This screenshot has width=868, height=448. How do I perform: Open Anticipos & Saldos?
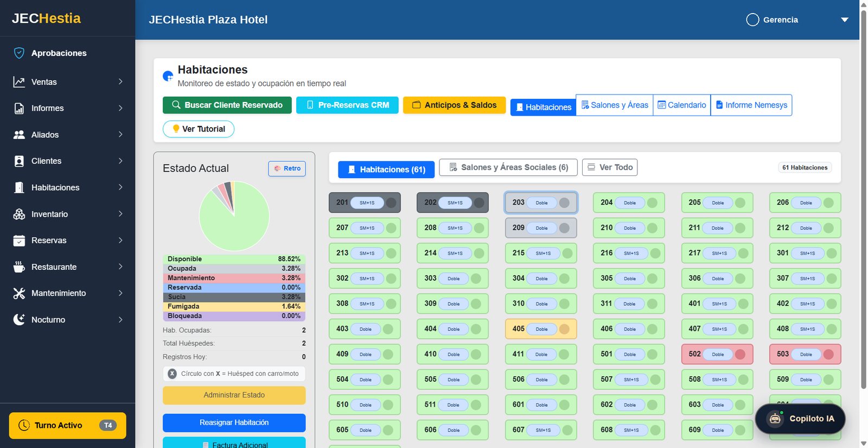(x=455, y=105)
